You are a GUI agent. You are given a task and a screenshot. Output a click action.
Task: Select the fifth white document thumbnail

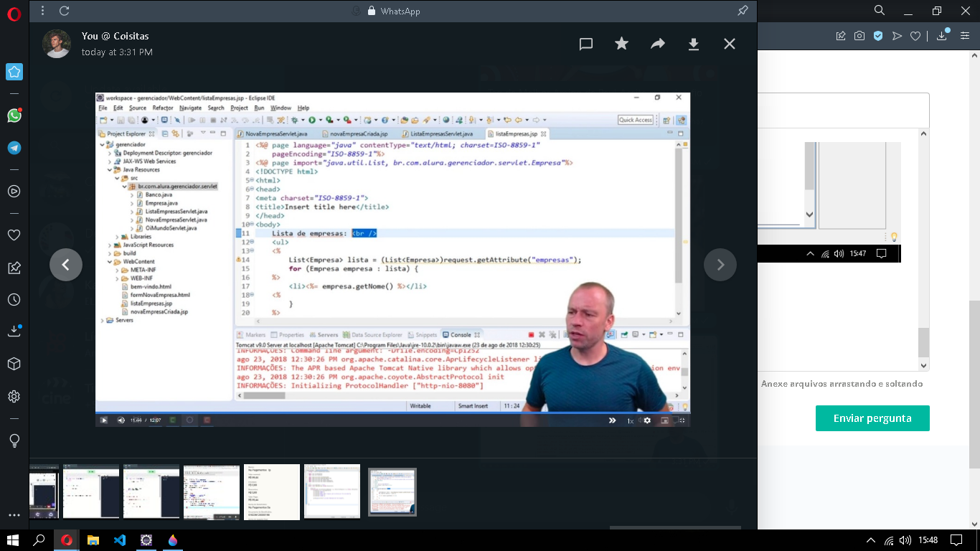tap(272, 491)
